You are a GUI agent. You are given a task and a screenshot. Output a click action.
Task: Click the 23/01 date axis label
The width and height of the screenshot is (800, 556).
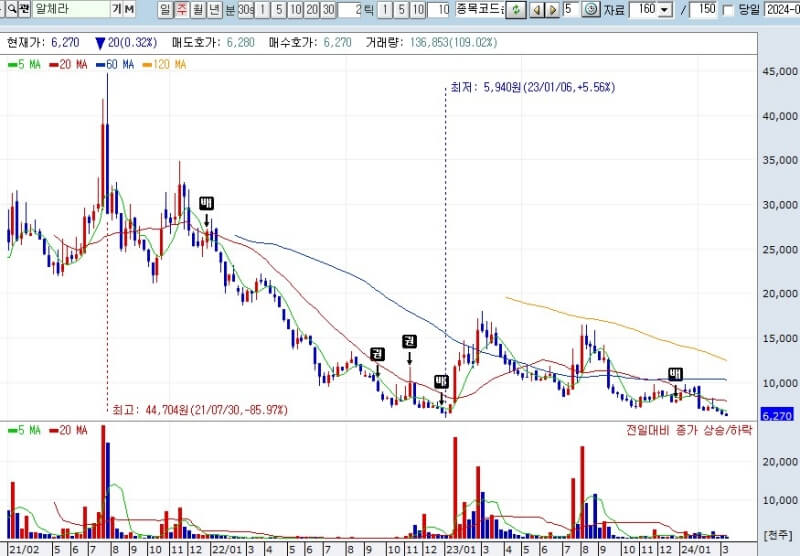(x=461, y=549)
